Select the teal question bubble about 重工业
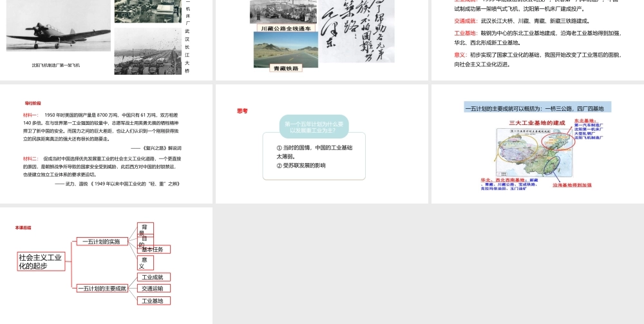This screenshot has height=324, width=644. point(314,126)
